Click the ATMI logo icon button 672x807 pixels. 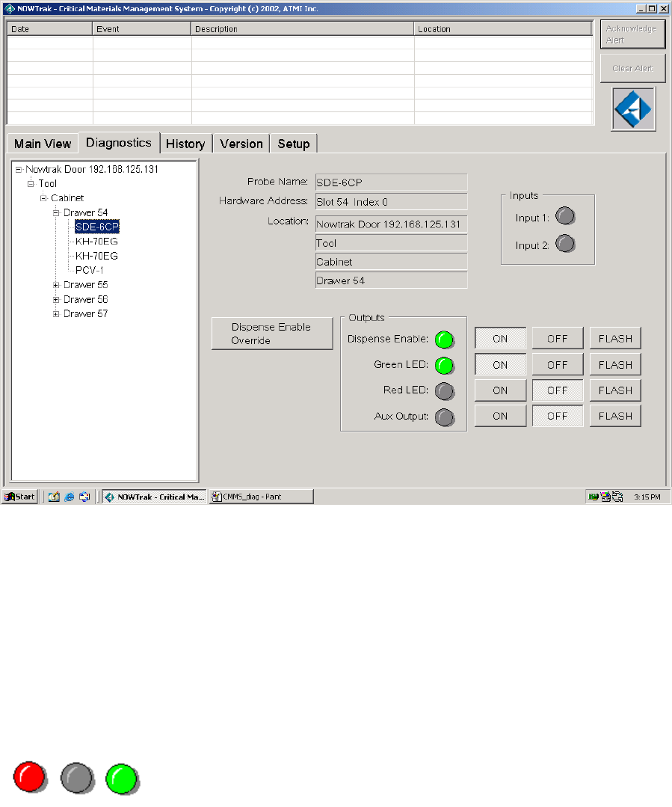point(633,108)
